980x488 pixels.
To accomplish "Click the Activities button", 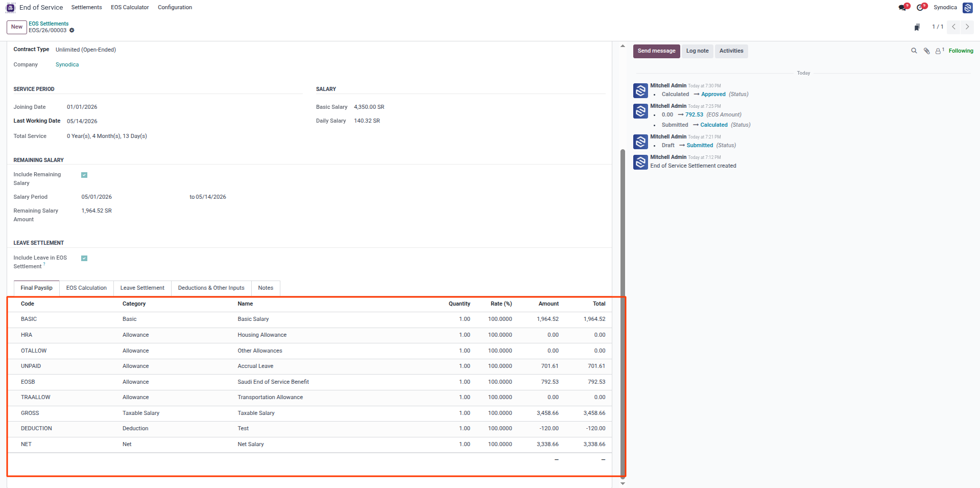I will 731,51.
